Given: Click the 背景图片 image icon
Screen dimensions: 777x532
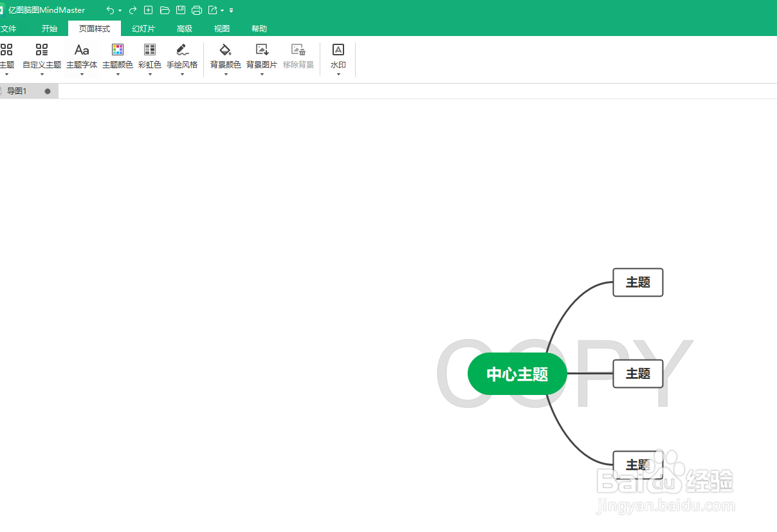Looking at the screenshot, I should click(x=262, y=50).
